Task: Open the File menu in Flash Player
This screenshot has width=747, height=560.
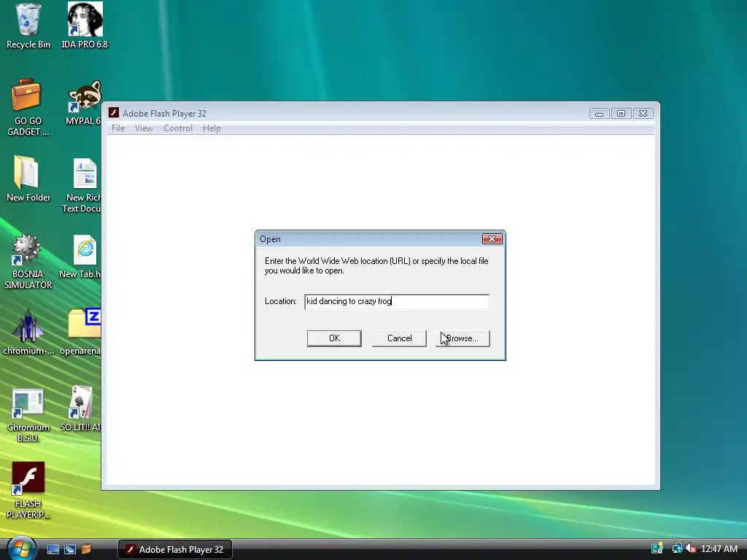Action: pos(118,128)
